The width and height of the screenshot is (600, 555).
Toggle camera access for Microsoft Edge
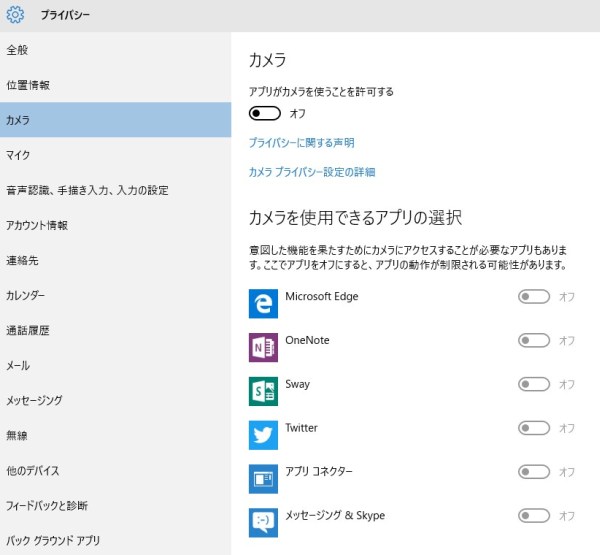(534, 297)
